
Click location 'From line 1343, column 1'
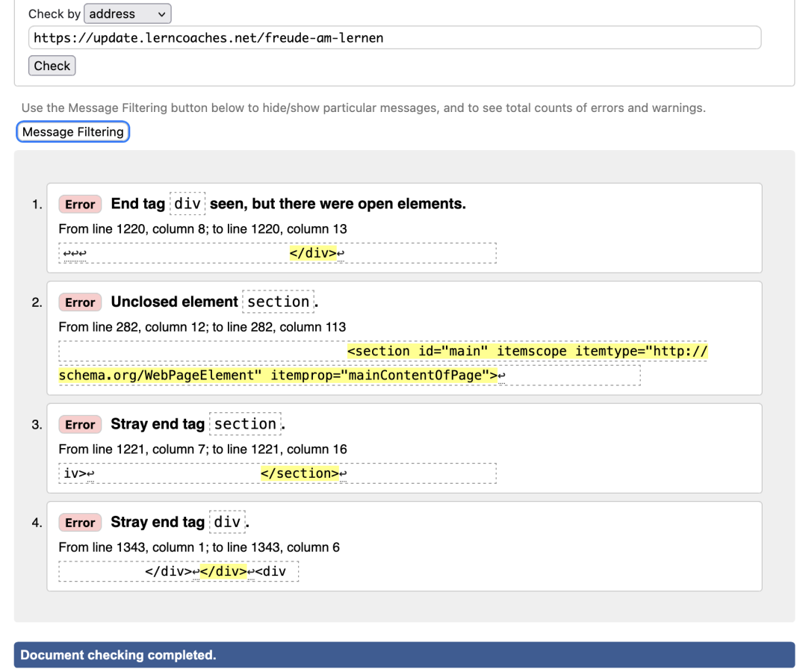tap(199, 547)
